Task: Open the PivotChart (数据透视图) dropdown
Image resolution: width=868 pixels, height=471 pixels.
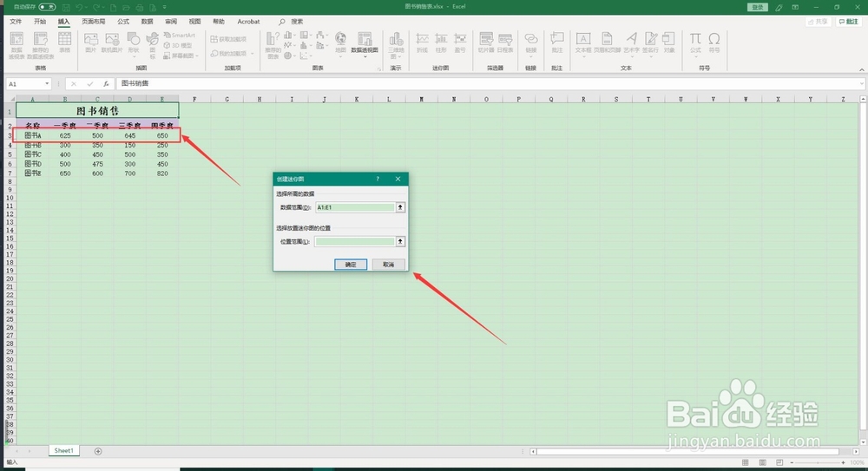Action: [365, 56]
